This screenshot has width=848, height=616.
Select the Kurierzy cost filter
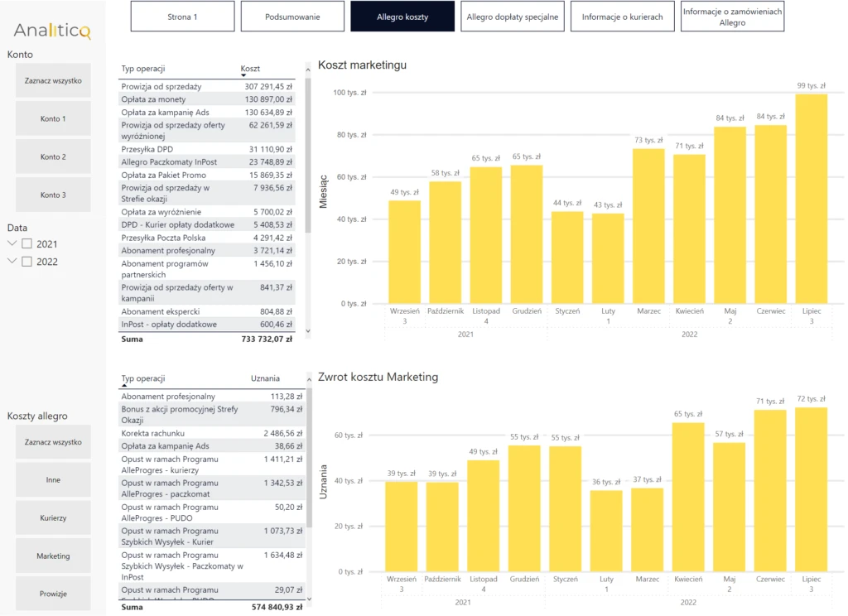point(53,517)
